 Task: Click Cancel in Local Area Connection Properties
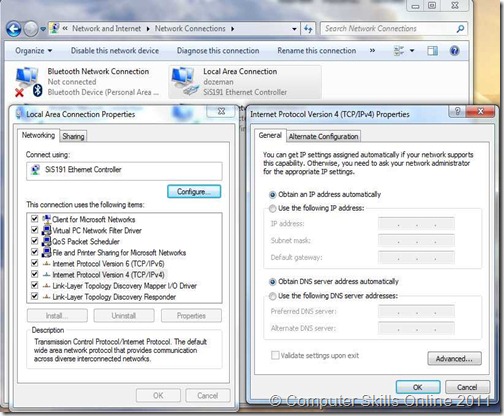tap(208, 395)
